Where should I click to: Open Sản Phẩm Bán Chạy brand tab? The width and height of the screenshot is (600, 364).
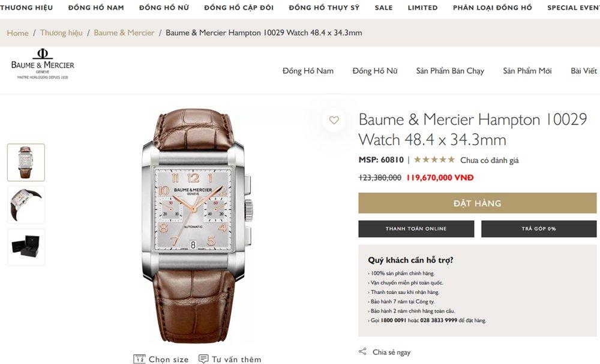click(x=450, y=71)
